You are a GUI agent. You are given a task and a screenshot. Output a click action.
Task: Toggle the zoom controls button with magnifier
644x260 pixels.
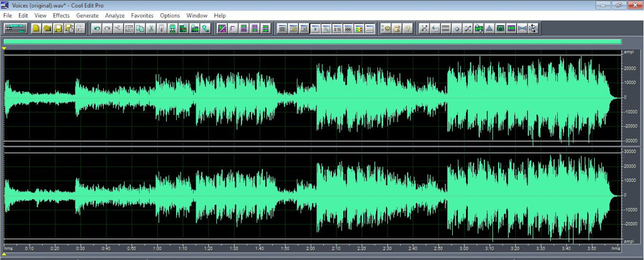[326, 28]
